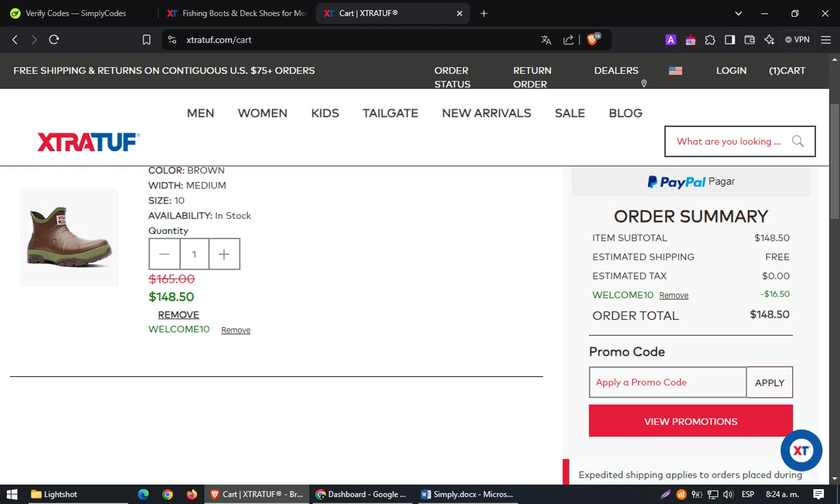Increase quantity with the plus button

click(x=224, y=254)
